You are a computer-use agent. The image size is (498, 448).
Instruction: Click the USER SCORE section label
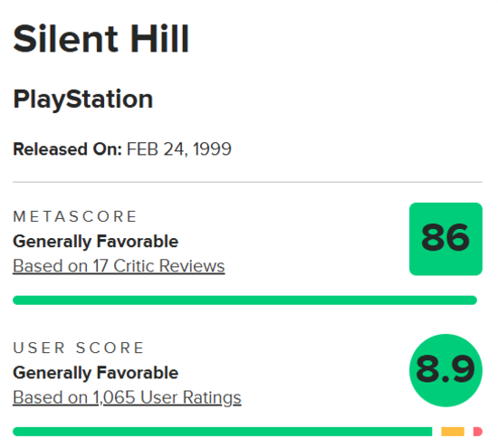click(x=79, y=348)
